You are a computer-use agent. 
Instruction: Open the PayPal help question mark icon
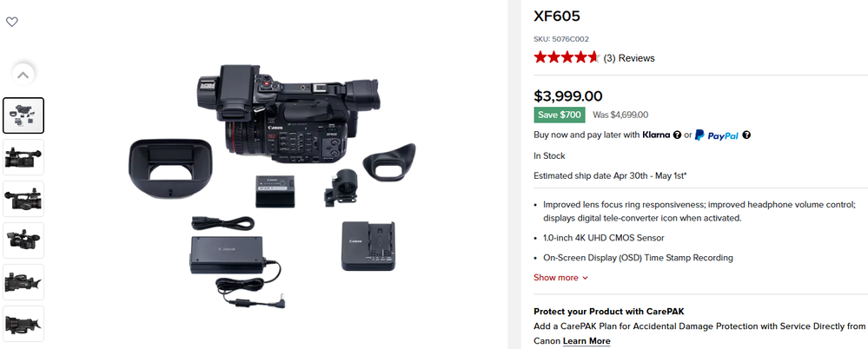point(746,135)
